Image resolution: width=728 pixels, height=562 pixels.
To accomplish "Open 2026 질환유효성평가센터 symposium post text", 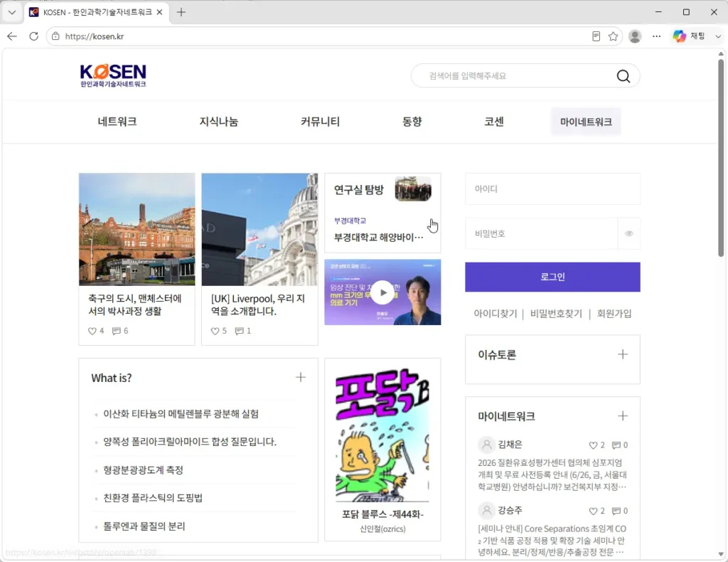I will [x=552, y=474].
